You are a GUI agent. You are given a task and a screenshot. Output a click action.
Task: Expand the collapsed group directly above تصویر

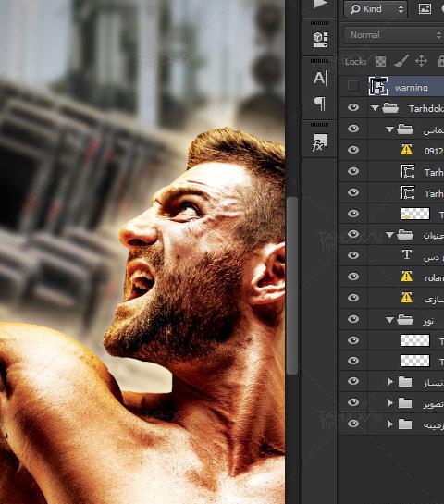390,381
